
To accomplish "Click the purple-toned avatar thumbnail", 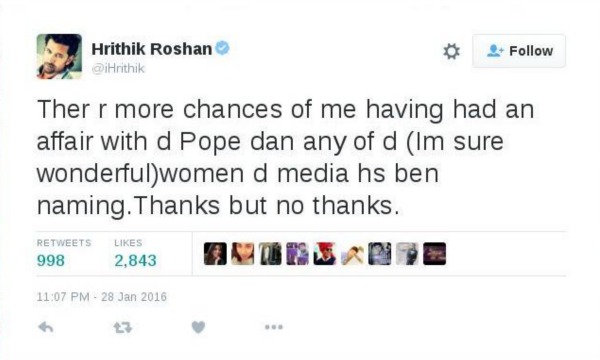I will click(x=297, y=254).
